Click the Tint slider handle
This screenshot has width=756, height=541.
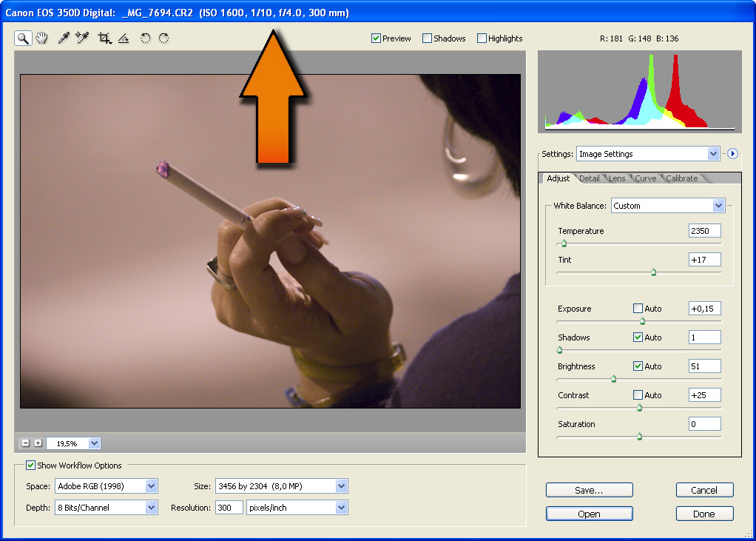(x=654, y=272)
